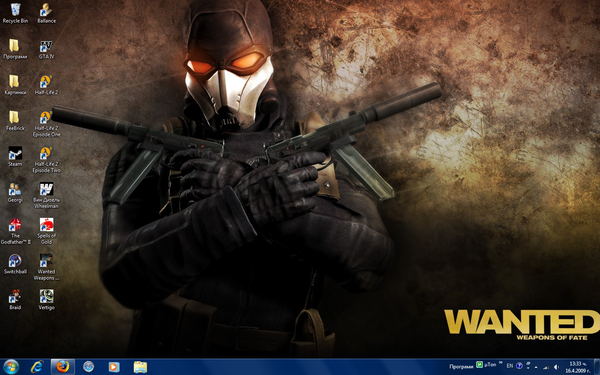Open Windows Explorer from taskbar
The image size is (600, 375).
pos(140,367)
